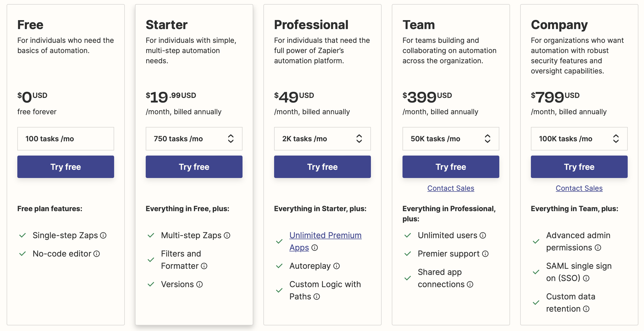Open the Unlimited Premium Apps link
644x331 pixels.
(x=325, y=235)
